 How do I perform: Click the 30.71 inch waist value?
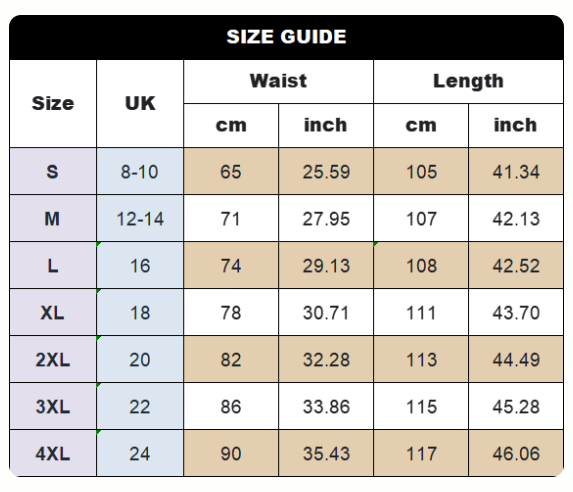pyautogui.click(x=326, y=312)
